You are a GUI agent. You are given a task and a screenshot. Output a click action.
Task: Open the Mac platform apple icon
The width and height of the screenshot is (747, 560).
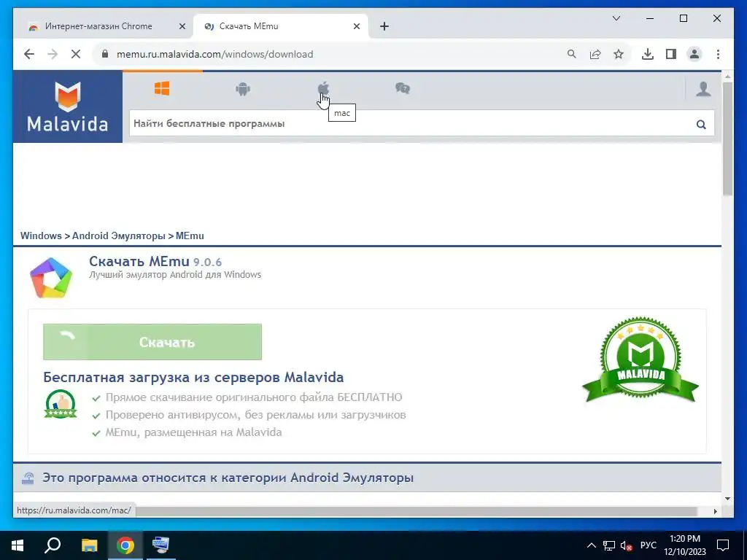click(x=323, y=88)
